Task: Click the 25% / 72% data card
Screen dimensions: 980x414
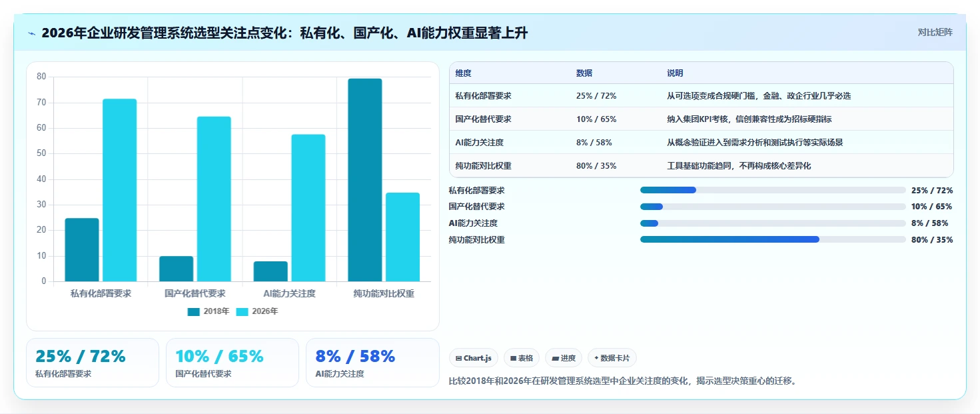Action: pyautogui.click(x=93, y=363)
